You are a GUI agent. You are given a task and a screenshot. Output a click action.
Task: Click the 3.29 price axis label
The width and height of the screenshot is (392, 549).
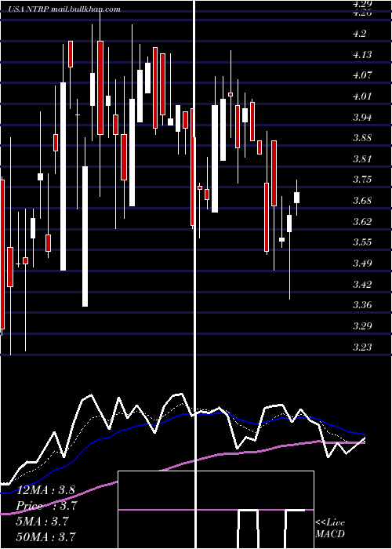coord(362,326)
